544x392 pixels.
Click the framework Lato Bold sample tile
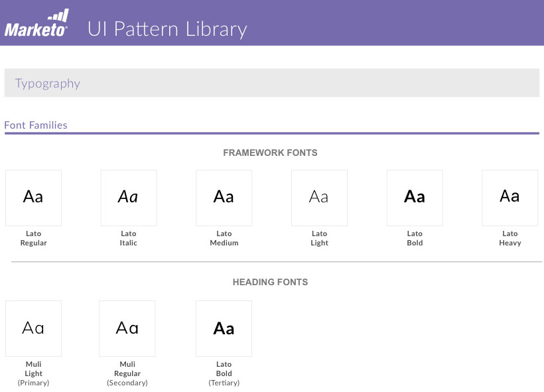click(x=415, y=198)
